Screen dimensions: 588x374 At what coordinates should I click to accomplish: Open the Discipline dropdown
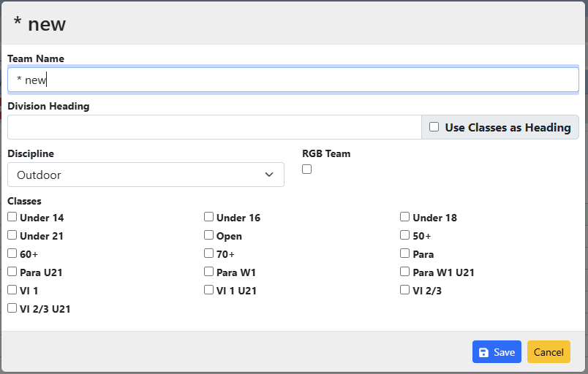(146, 175)
